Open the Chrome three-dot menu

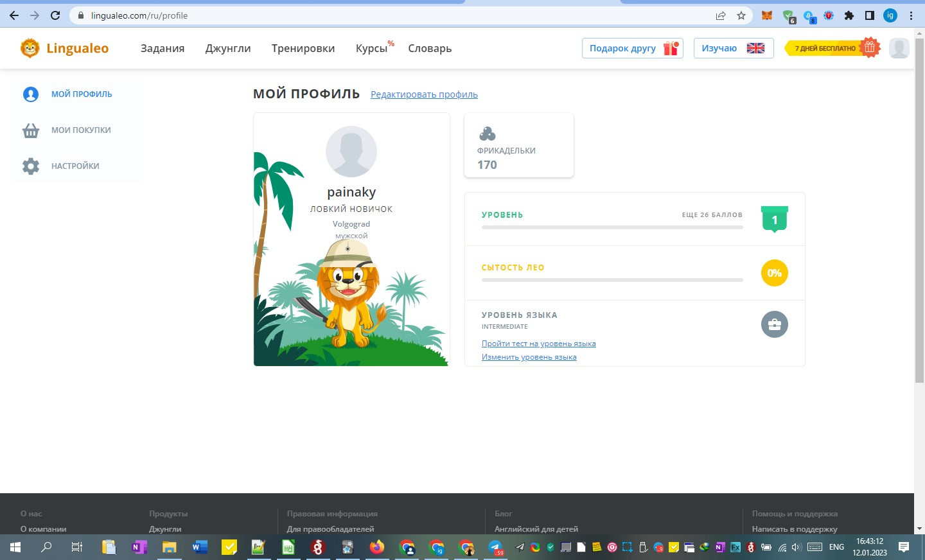coord(911,15)
